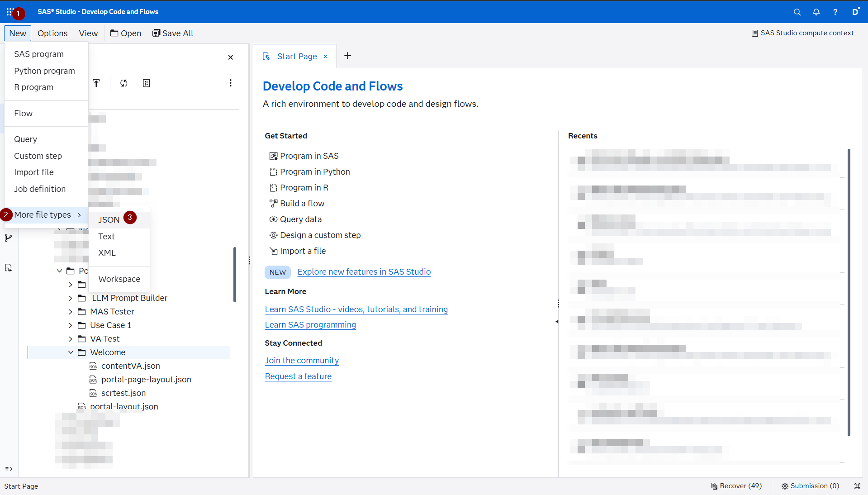Open Learn SAS Studio videos and tutorials link

coord(356,309)
